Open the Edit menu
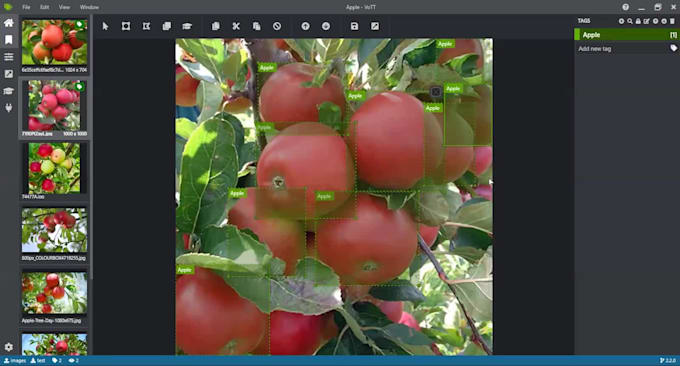Screen dimensions: 680x366 [44, 7]
